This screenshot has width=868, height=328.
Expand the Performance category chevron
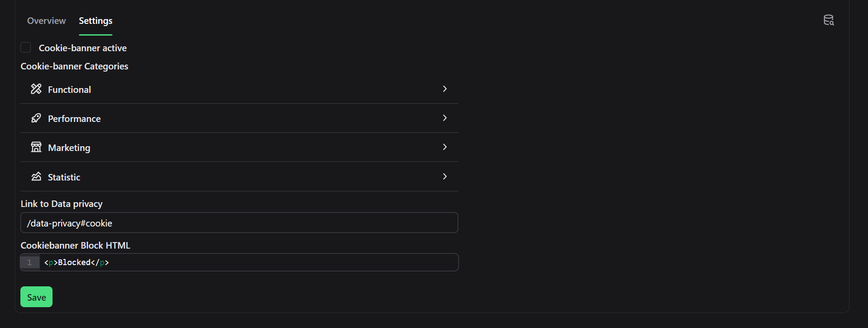click(x=444, y=118)
